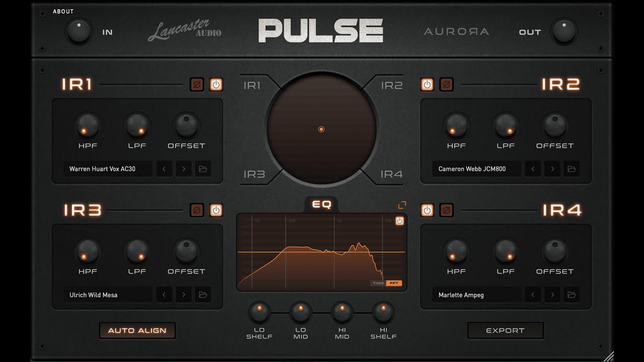Image resolution: width=644 pixels, height=362 pixels.
Task: Click the AURORA logo text
Action: 456,31
